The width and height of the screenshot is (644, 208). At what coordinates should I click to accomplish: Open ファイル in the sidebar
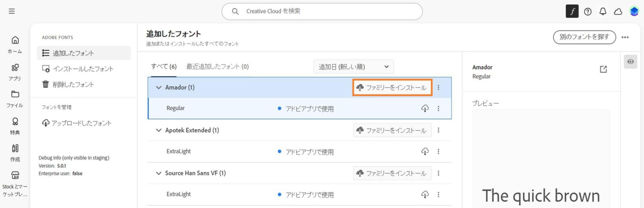click(15, 99)
